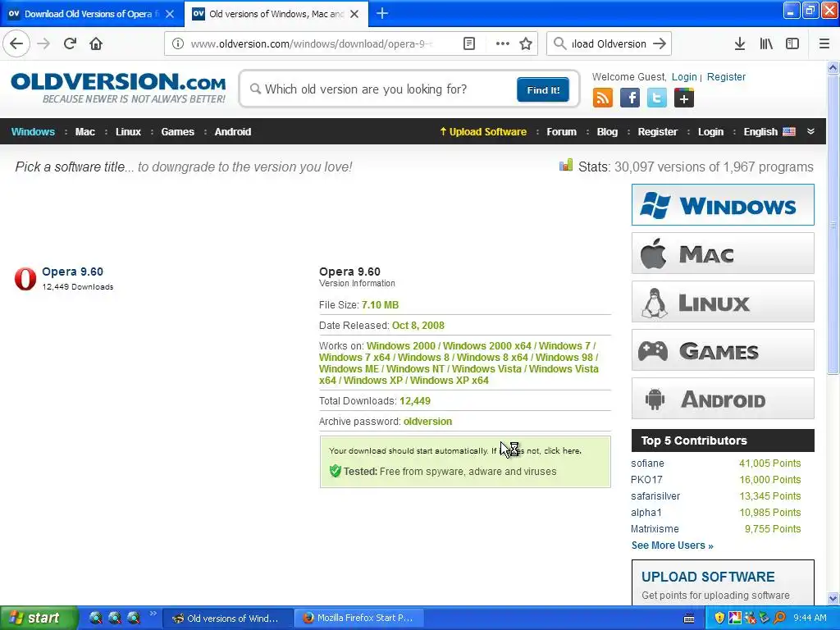Select English language option
This screenshot has width=840, height=630.
tap(769, 132)
